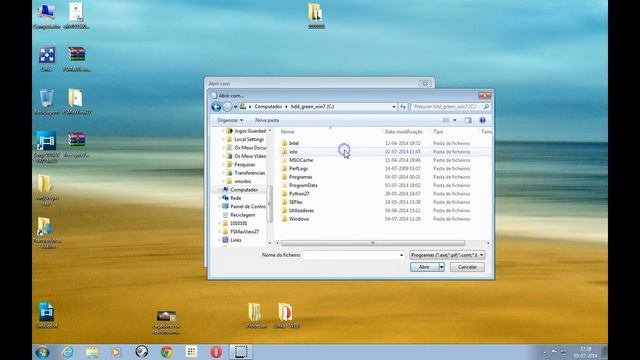Select the SEFlex folder
640x360 pixels.
(296, 202)
